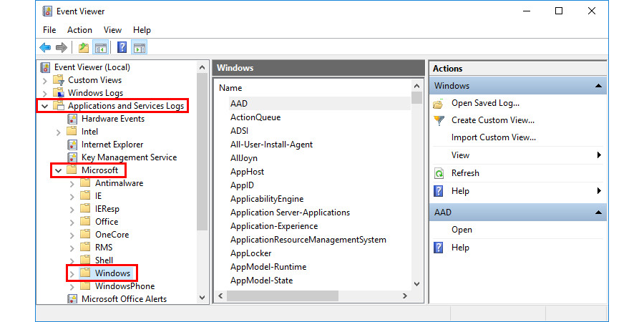Click the Create Custom View funnel icon
Image resolution: width=644 pixels, height=322 pixels.
tap(439, 121)
